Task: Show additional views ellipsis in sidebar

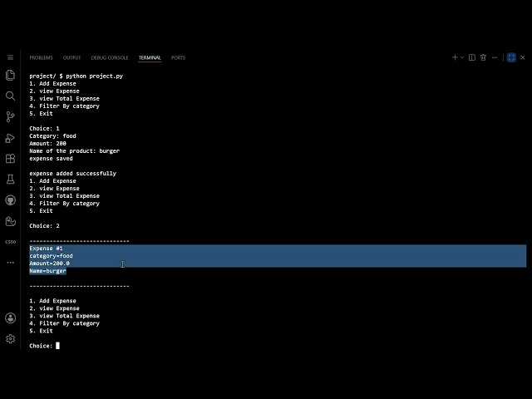Action: coord(10,263)
